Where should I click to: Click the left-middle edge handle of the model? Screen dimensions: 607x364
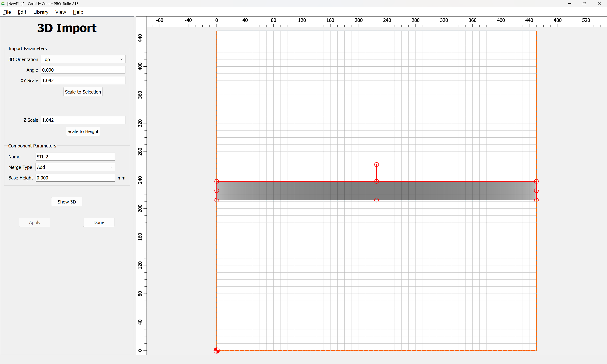217,191
